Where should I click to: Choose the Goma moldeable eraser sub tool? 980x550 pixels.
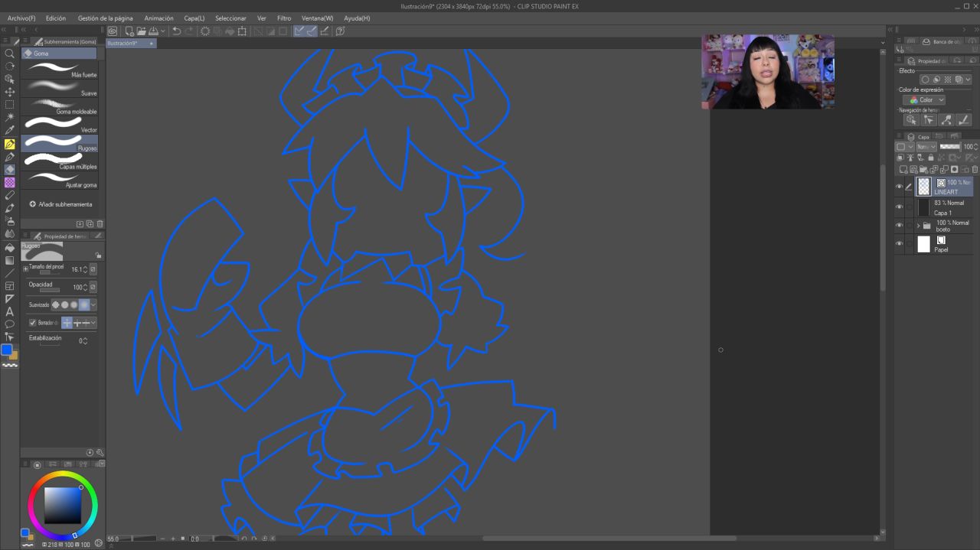pos(60,106)
